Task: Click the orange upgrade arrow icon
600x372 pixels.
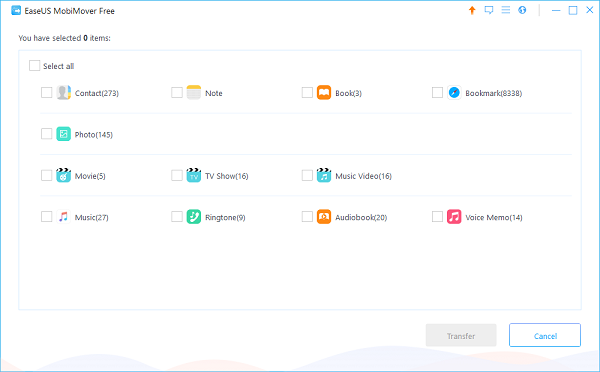Action: point(472,10)
